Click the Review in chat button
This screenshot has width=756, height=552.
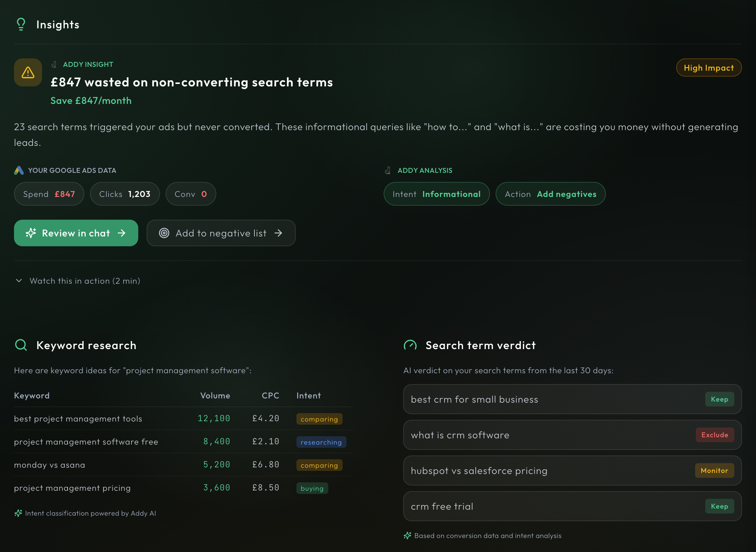[76, 233]
